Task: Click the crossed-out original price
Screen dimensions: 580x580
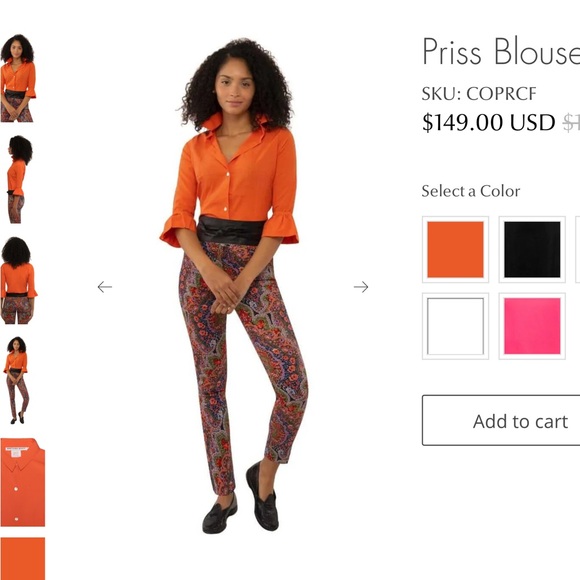Action: coord(571,123)
